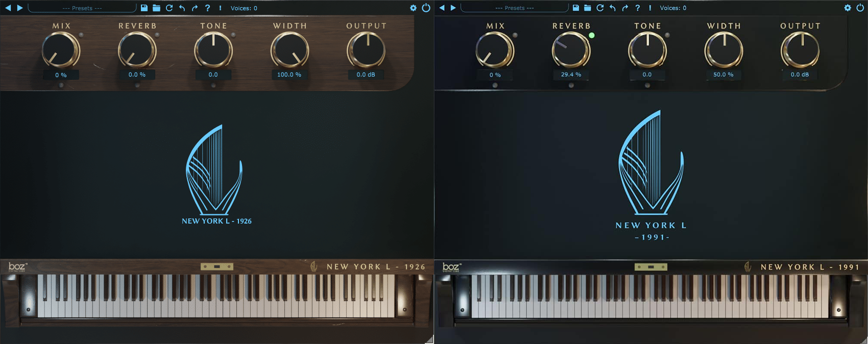Select Output value 0.0 dB in 1926
Viewport: 868px width, 344px height.
366,75
